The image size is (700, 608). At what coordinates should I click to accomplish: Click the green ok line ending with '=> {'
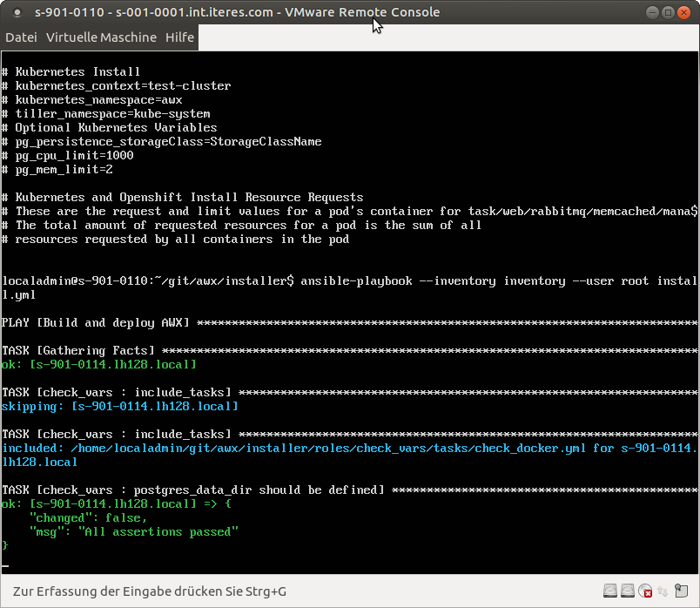(x=117, y=504)
